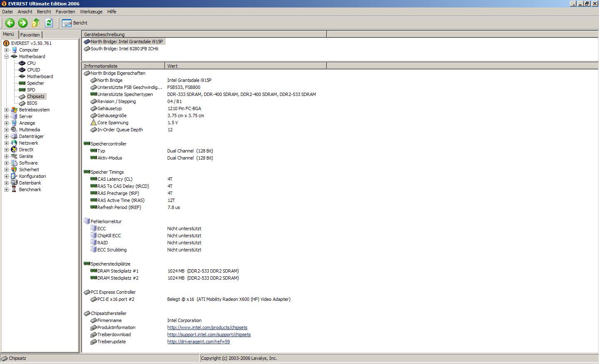Expand the Software tree node
Viewport: 599px width, 364px height.
[6, 163]
